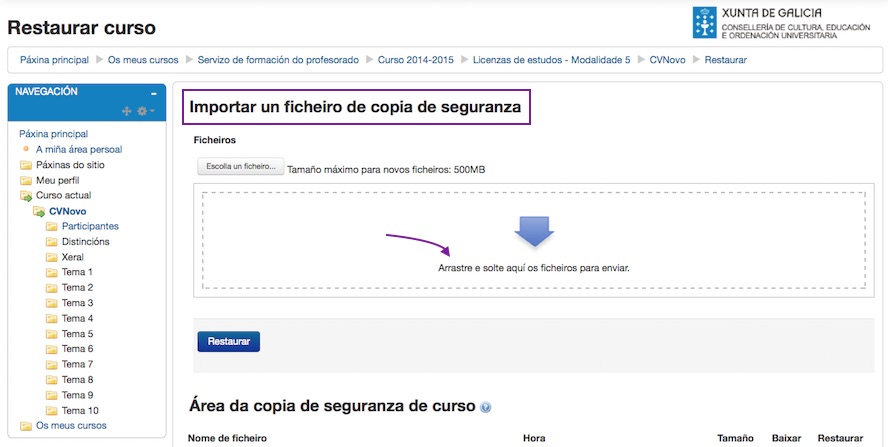Open Páxina principal in navigation block
Image resolution: width=888 pixels, height=447 pixels.
(54, 134)
